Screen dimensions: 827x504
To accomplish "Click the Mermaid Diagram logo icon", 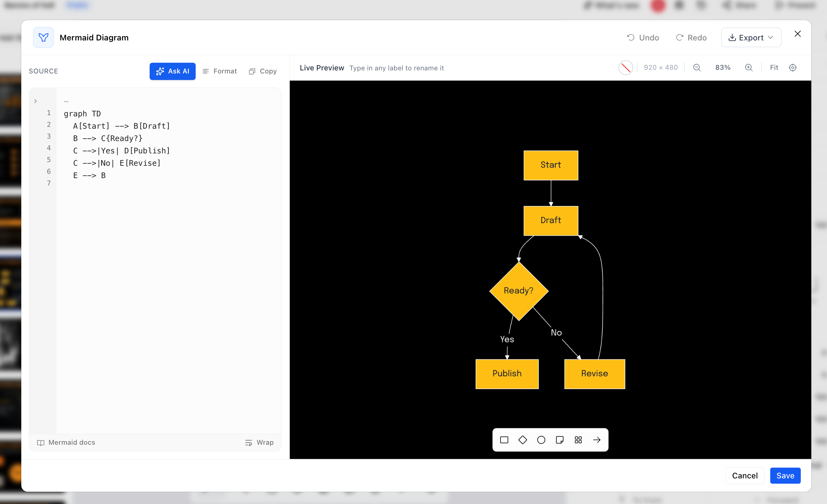I will click(x=43, y=37).
